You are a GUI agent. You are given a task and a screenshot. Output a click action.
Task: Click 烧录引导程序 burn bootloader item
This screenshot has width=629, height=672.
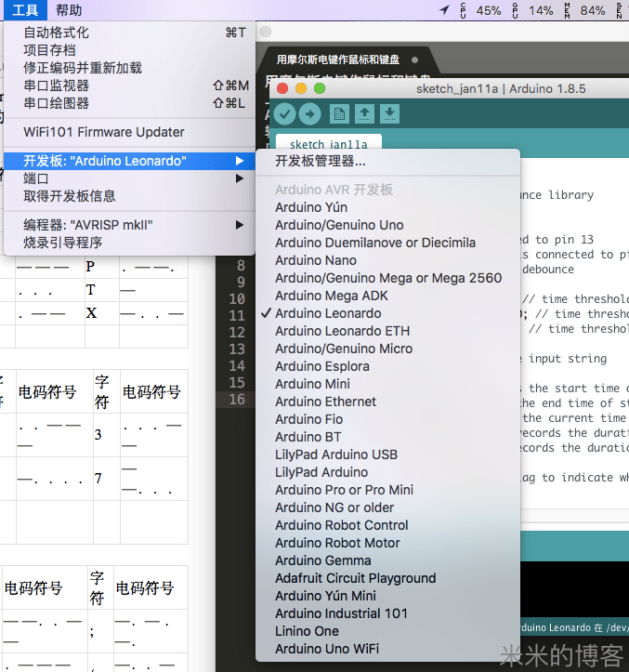click(62, 243)
